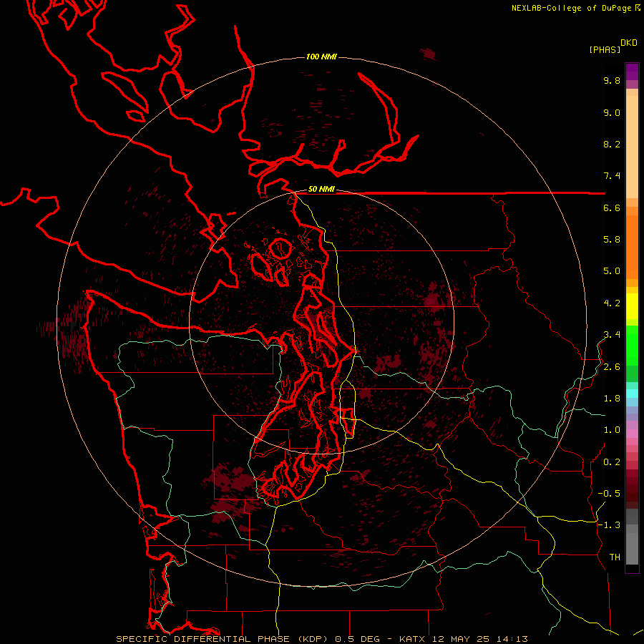Viewport: 644px width, 644px height.
Task: Click the 3.4 scale value
Action: pyautogui.click(x=612, y=335)
